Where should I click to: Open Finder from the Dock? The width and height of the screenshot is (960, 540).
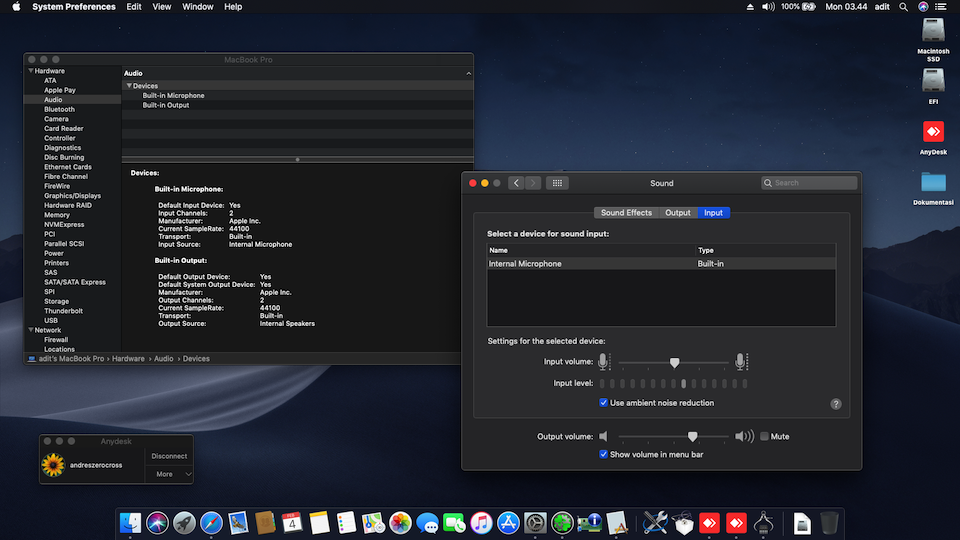coord(130,523)
